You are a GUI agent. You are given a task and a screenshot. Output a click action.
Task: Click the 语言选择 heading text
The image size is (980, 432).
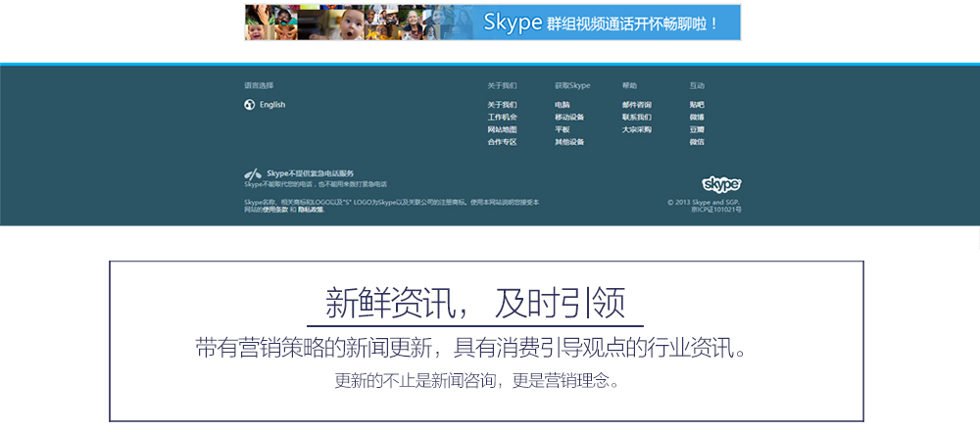[x=259, y=85]
